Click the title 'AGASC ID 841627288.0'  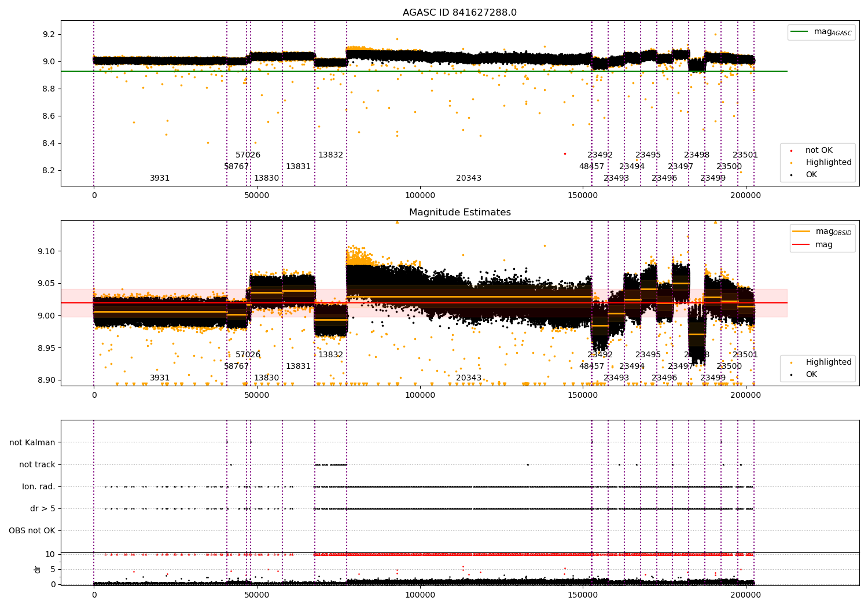pyautogui.click(x=459, y=13)
